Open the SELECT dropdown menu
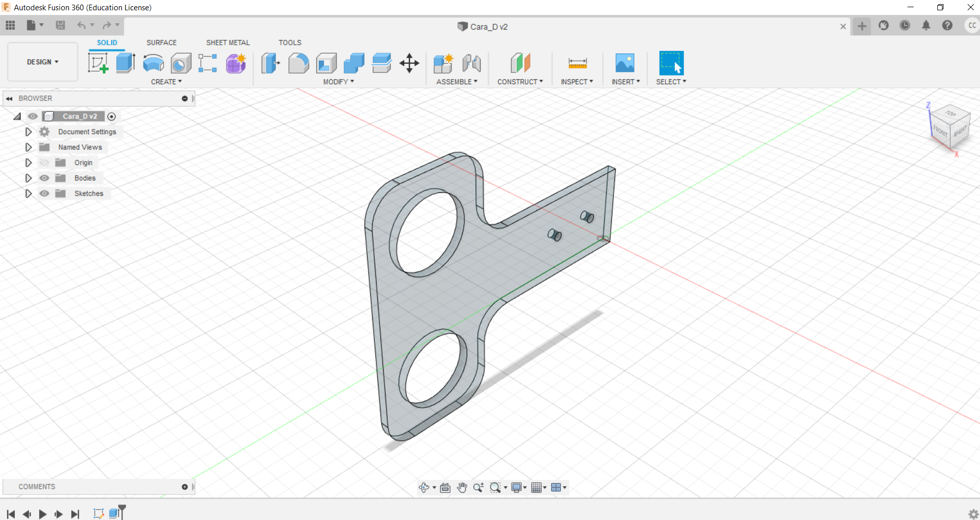The height and width of the screenshot is (520, 980). [x=671, y=82]
